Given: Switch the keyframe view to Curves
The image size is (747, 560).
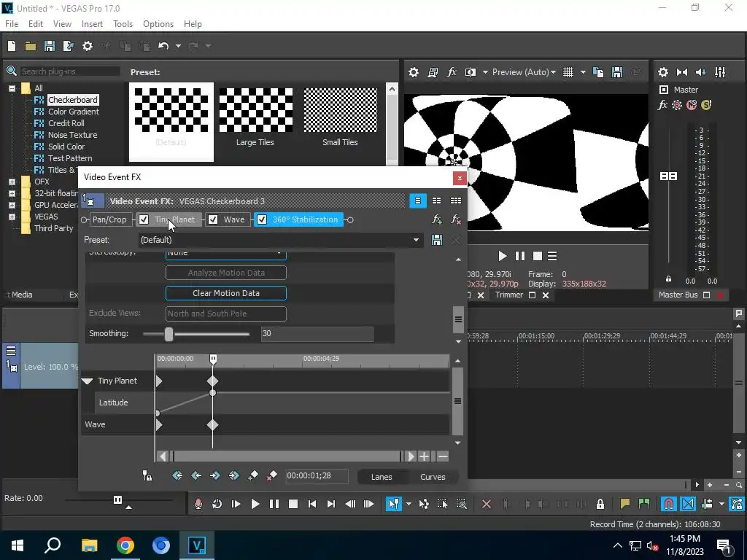Looking at the screenshot, I should click(x=433, y=477).
